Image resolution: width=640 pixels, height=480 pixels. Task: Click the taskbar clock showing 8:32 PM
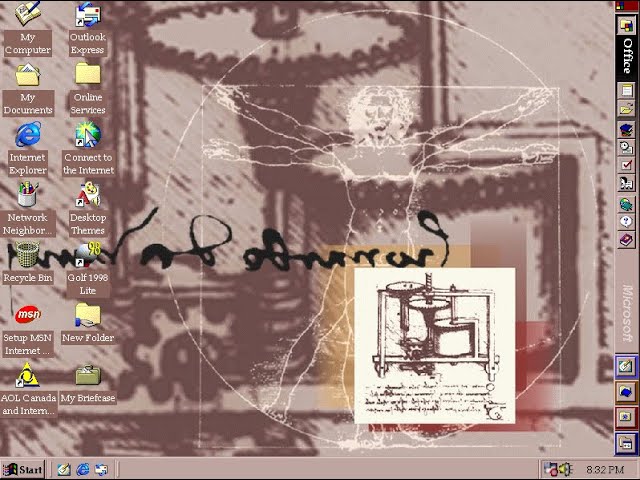pos(605,469)
